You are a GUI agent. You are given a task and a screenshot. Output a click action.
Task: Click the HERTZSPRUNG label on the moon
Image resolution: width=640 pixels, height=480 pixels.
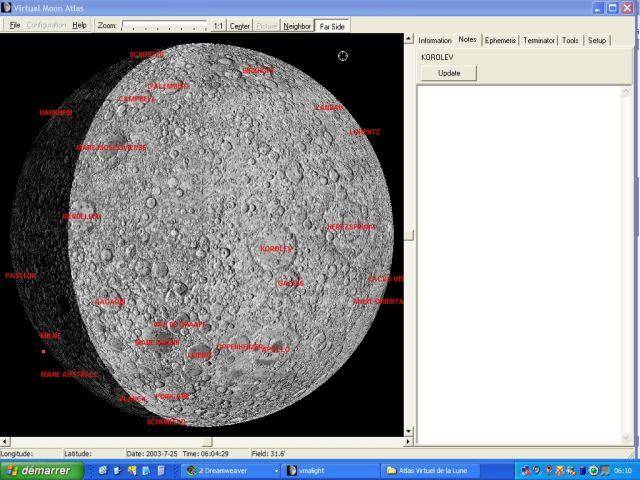351,227
